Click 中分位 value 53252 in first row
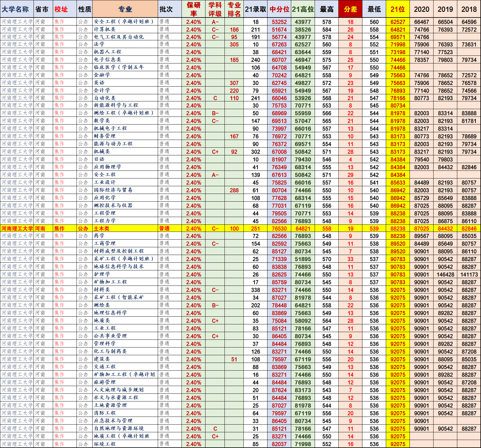481x448 pixels. point(279,22)
